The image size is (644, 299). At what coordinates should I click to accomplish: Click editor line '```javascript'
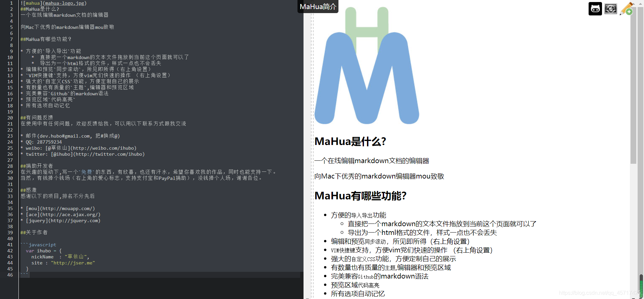tap(38, 245)
